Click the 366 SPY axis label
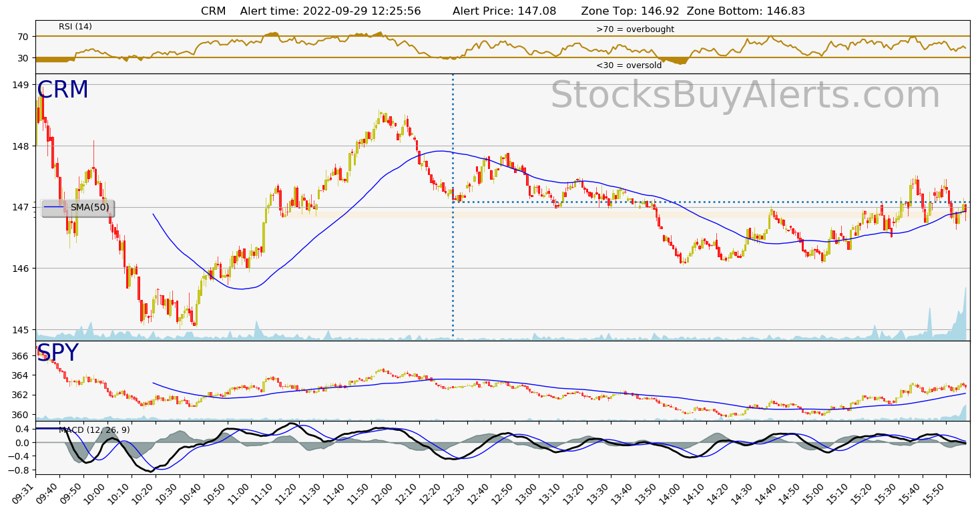The width and height of the screenshot is (980, 513). (19, 356)
